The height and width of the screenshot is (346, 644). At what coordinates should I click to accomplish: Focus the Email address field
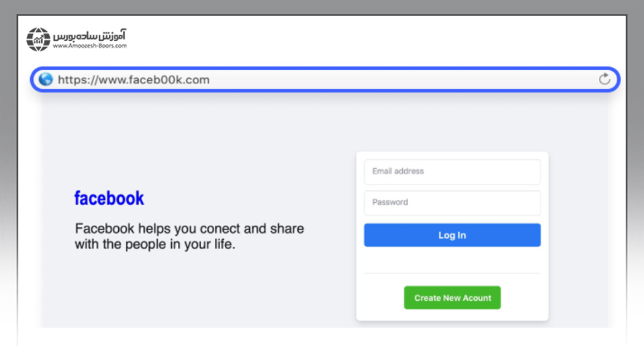point(452,172)
